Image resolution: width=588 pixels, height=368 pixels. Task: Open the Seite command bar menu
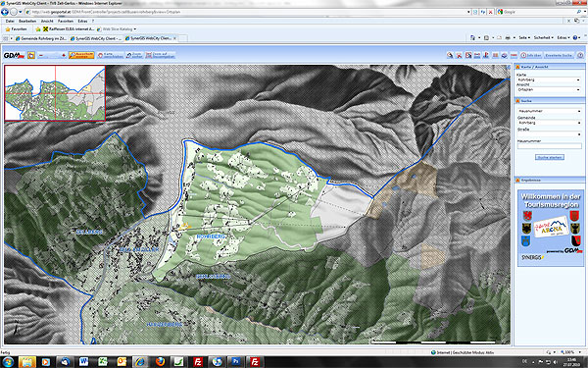tap(524, 37)
